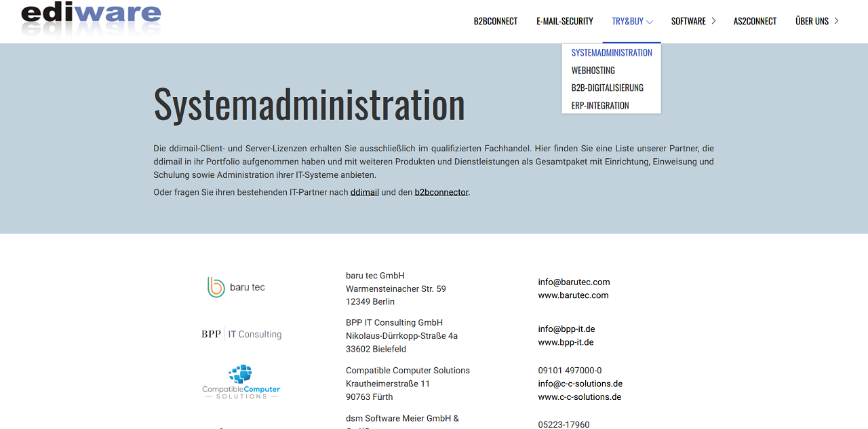Click 'dsm Software Meier GmbH &' name

(x=403, y=418)
